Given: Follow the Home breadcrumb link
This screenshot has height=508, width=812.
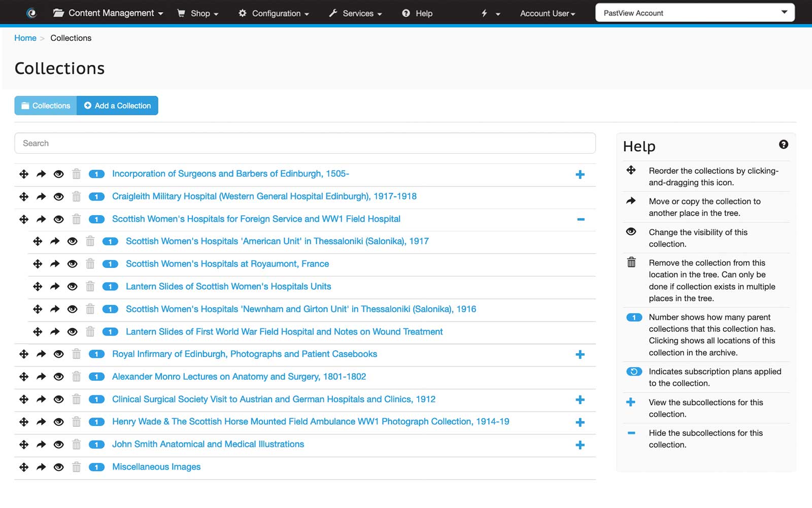Looking at the screenshot, I should pos(25,38).
